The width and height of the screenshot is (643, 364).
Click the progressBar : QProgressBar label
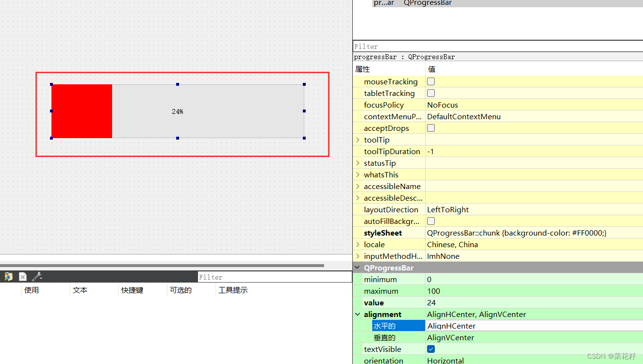click(405, 57)
